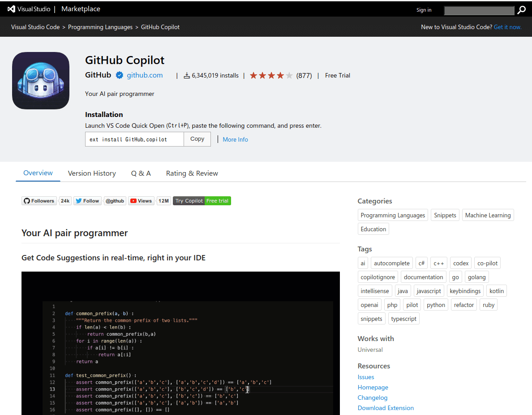Click the python tag
The height and width of the screenshot is (415, 532).
[436, 305]
